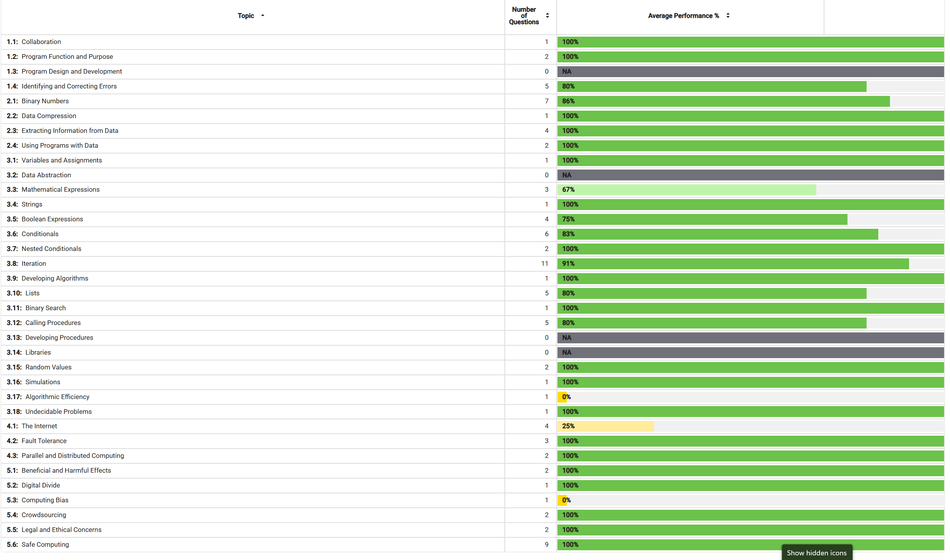The image size is (950, 560).
Task: Sort table by Topic column arrow
Action: click(263, 16)
